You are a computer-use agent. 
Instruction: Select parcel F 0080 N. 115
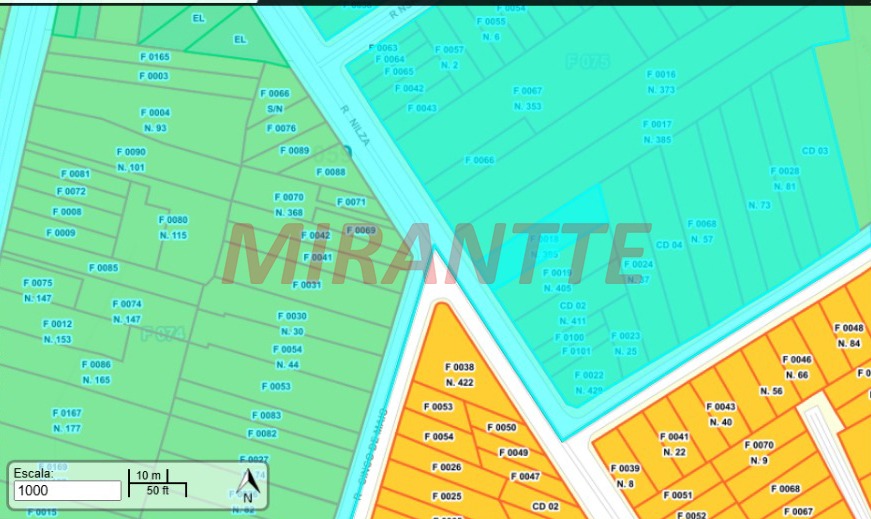[172, 227]
